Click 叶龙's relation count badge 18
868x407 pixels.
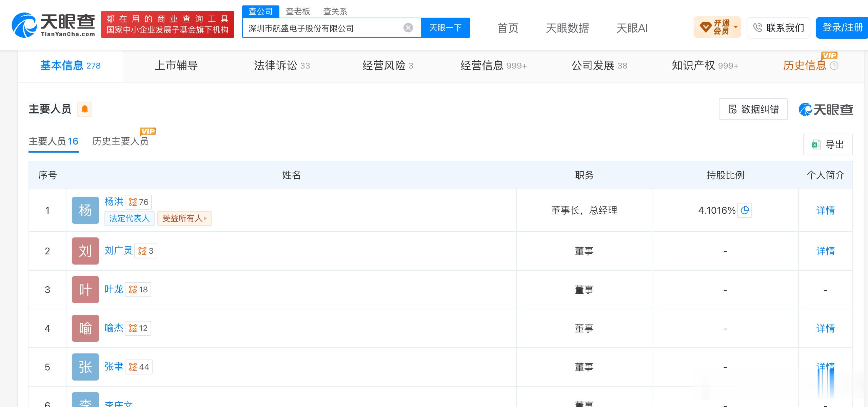[138, 290]
